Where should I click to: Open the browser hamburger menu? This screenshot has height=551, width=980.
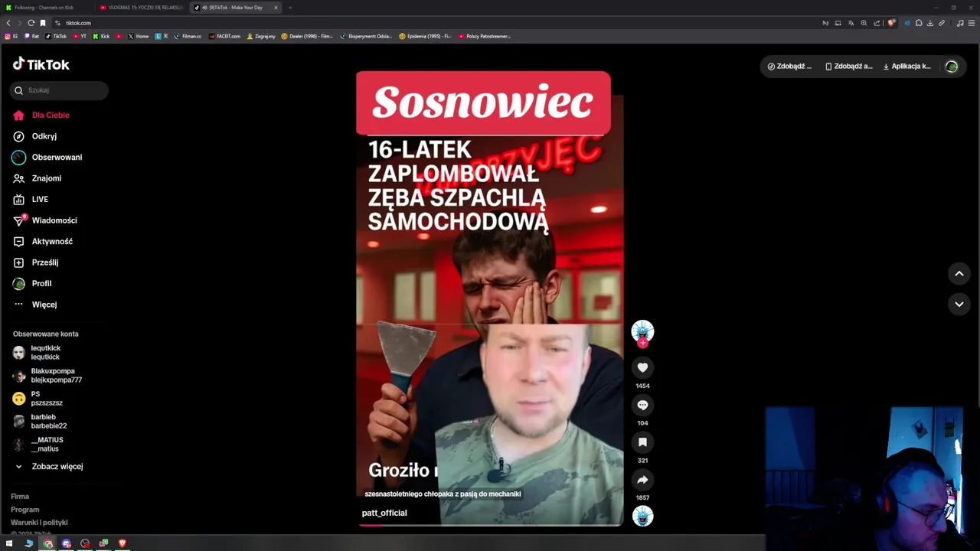[x=972, y=23]
